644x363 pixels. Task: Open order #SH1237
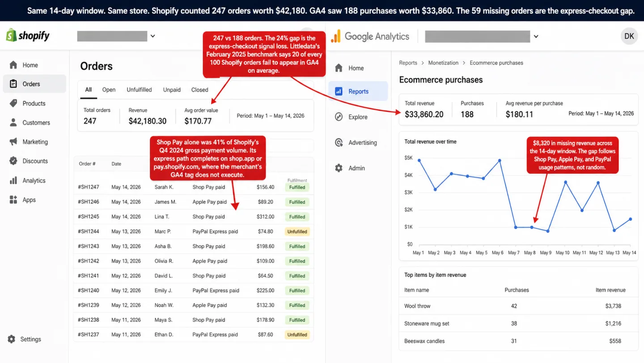(x=88, y=334)
